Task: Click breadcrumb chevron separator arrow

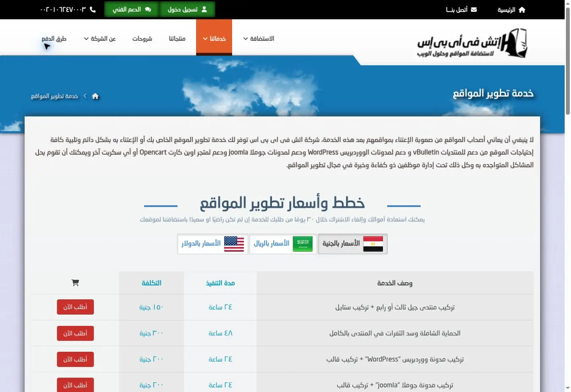Action: (x=85, y=96)
